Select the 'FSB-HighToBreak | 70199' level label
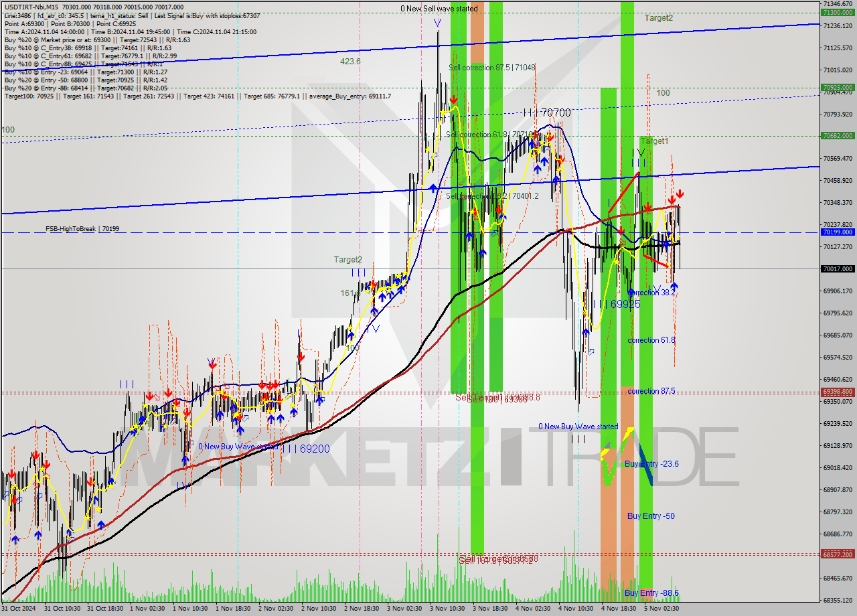 pyautogui.click(x=83, y=229)
